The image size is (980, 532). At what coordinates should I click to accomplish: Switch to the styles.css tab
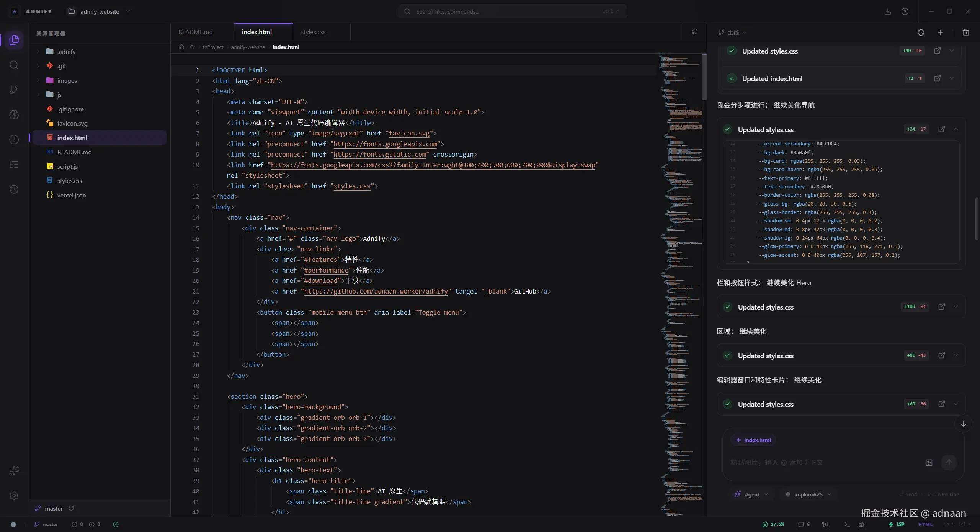point(313,32)
